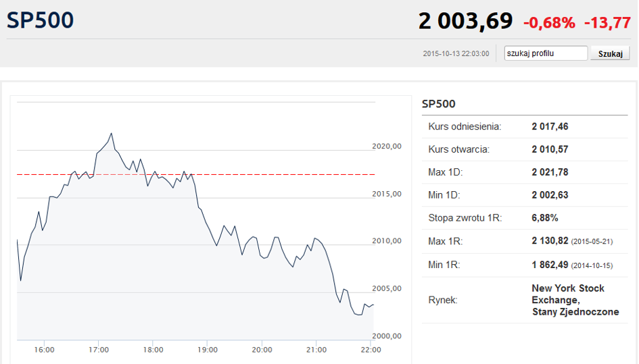Viewport: 639px width, 364px height.
Task: Click the value 1 862,49 (2014-10-15)
Action: (x=572, y=265)
